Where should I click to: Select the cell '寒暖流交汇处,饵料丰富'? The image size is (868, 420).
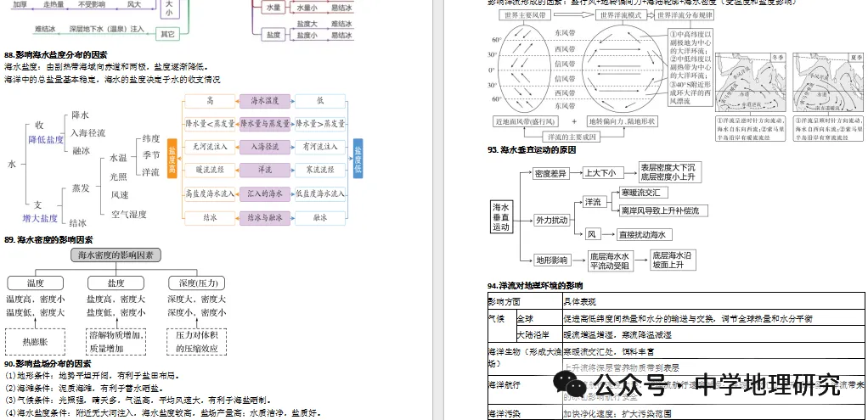[713, 350]
